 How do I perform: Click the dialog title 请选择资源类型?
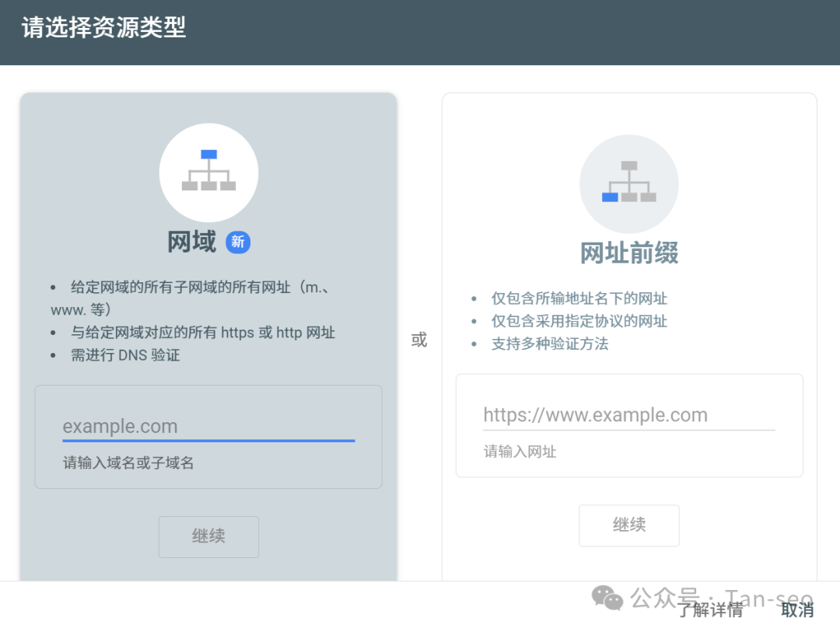coord(101,27)
